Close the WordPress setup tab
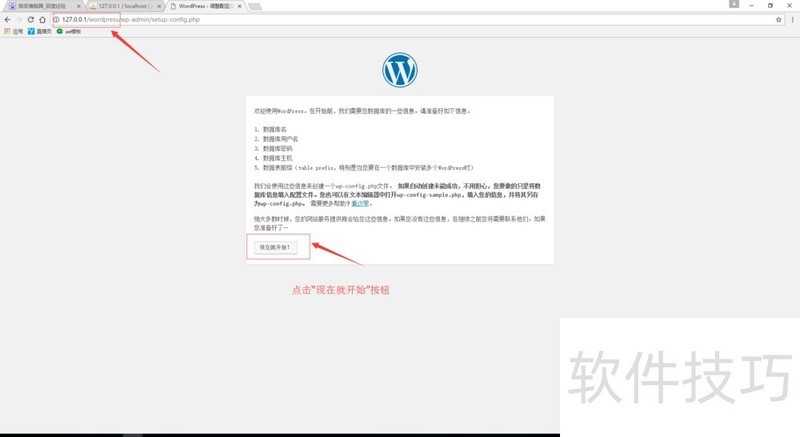This screenshot has height=437, width=800. (x=239, y=6)
